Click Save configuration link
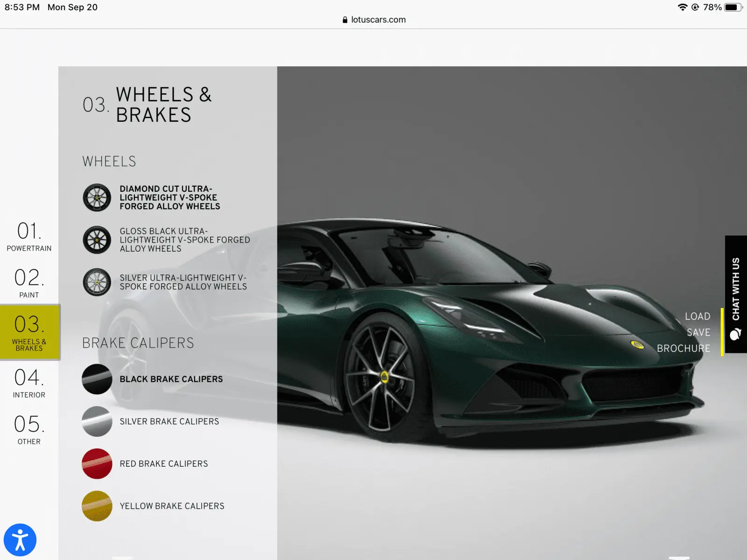 698,332
